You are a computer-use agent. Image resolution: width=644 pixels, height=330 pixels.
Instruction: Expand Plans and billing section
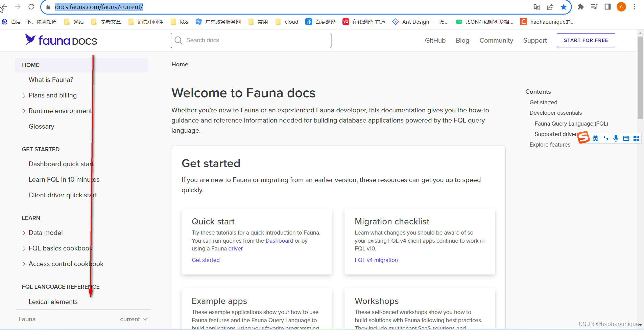pyautogui.click(x=24, y=95)
